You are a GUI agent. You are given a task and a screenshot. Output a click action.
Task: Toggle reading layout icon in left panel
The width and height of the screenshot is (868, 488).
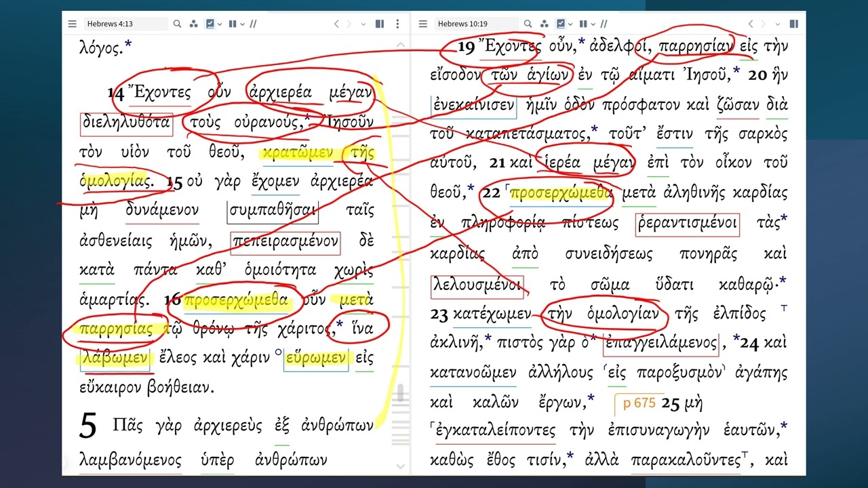click(x=380, y=24)
